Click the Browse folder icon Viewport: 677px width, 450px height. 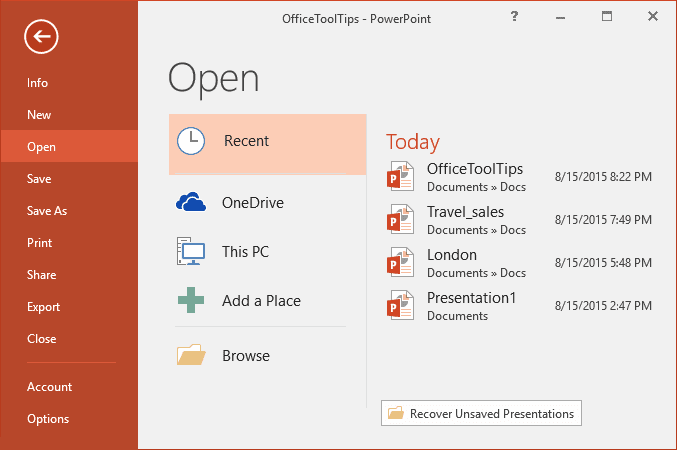[191, 355]
